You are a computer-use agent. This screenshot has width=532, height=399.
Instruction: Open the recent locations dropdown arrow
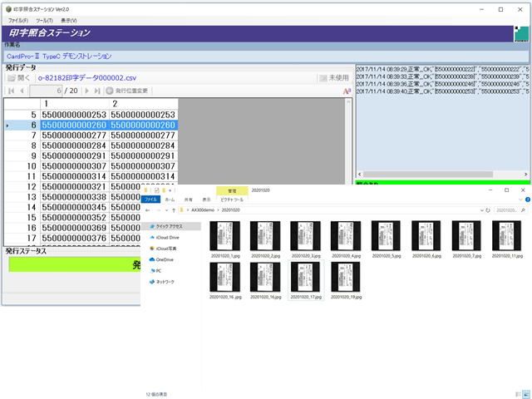coord(166,210)
